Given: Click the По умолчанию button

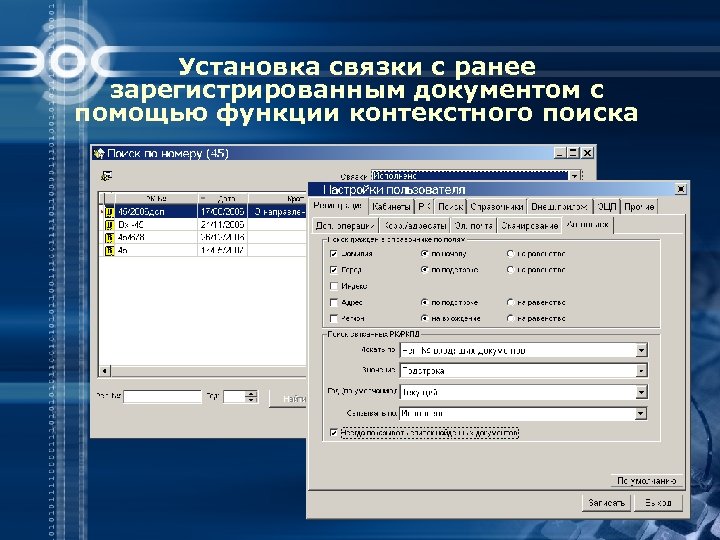Looking at the screenshot, I should click(x=647, y=481).
